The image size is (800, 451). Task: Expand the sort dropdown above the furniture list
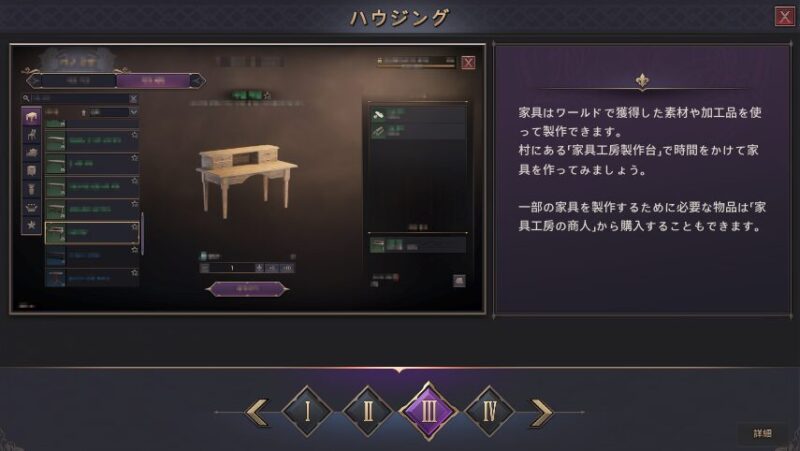pyautogui.click(x=113, y=112)
